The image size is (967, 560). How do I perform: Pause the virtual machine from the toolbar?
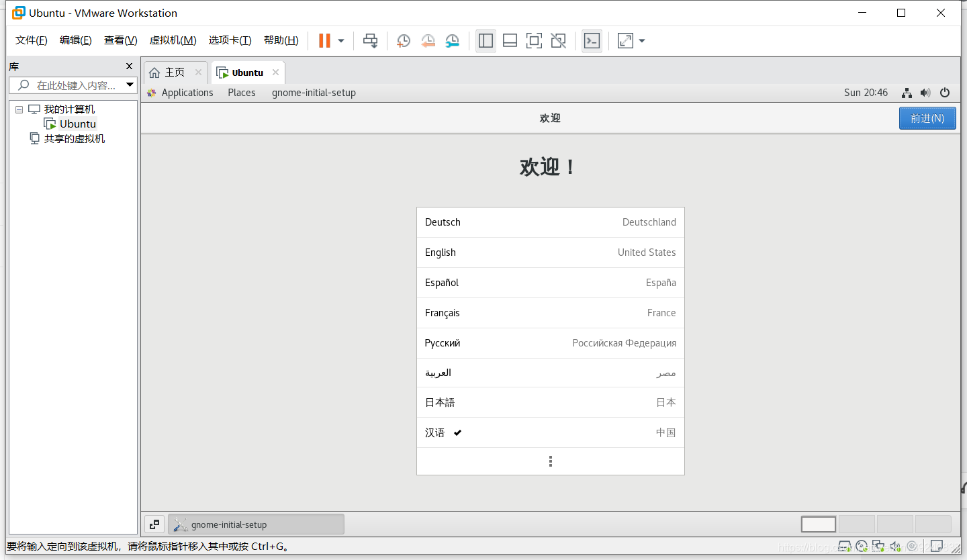tap(324, 41)
